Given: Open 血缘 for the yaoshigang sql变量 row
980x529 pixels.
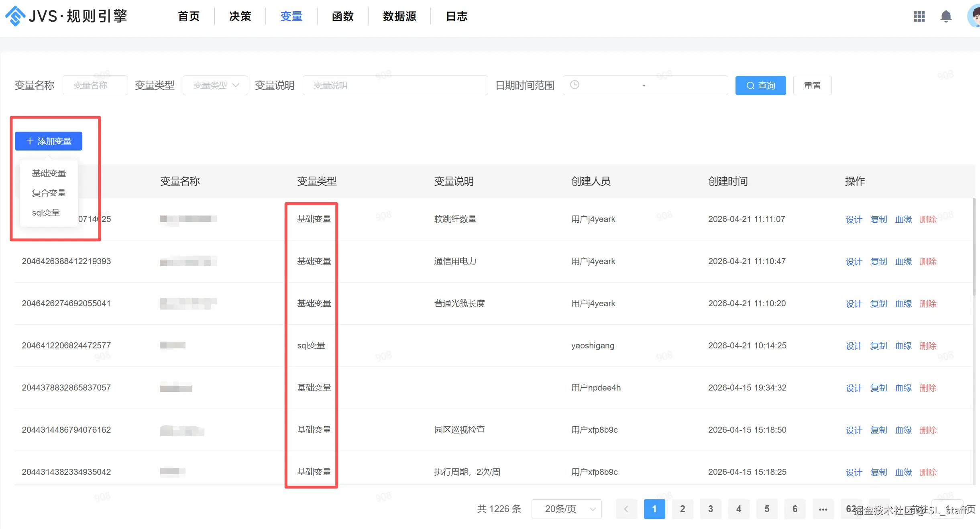Looking at the screenshot, I should tap(903, 346).
